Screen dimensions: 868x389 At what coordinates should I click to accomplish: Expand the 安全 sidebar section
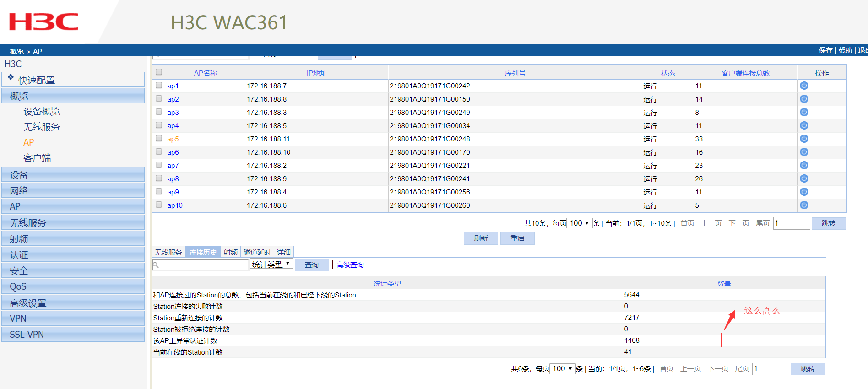[x=73, y=270]
